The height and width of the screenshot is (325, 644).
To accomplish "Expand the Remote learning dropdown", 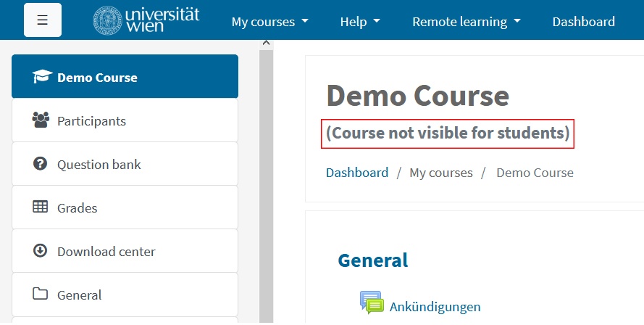I will [x=467, y=21].
